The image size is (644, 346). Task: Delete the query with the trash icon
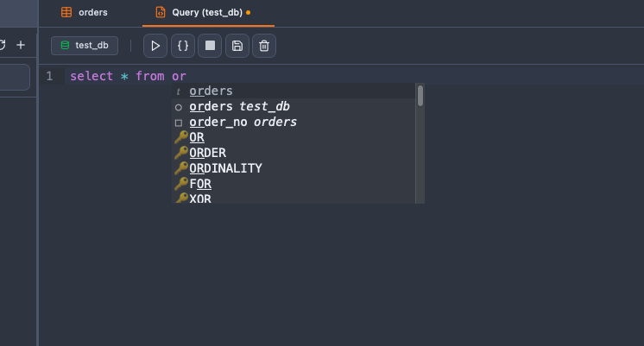[264, 46]
